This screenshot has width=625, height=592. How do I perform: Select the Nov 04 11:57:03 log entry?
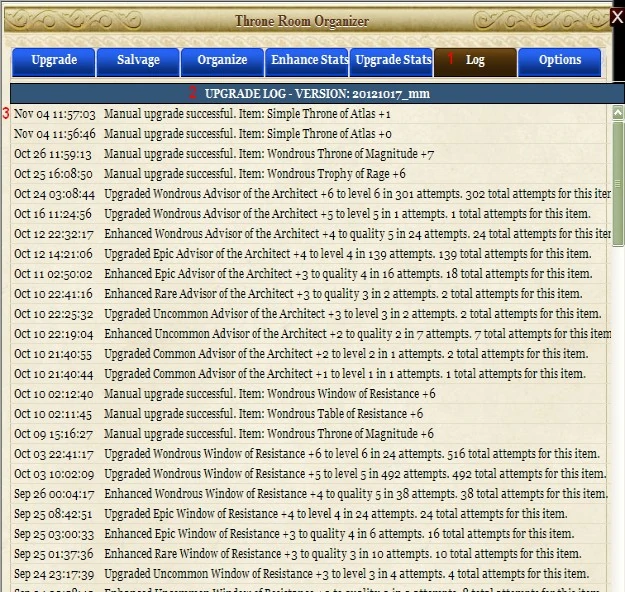[309, 114]
